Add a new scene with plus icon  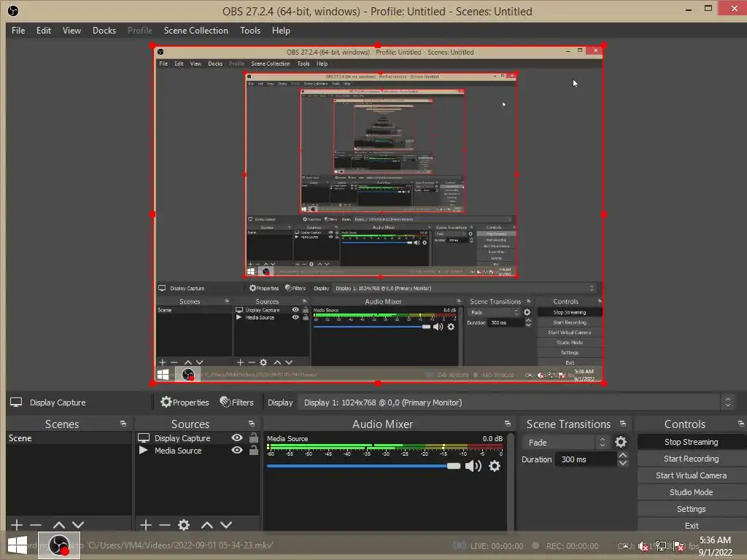point(17,525)
